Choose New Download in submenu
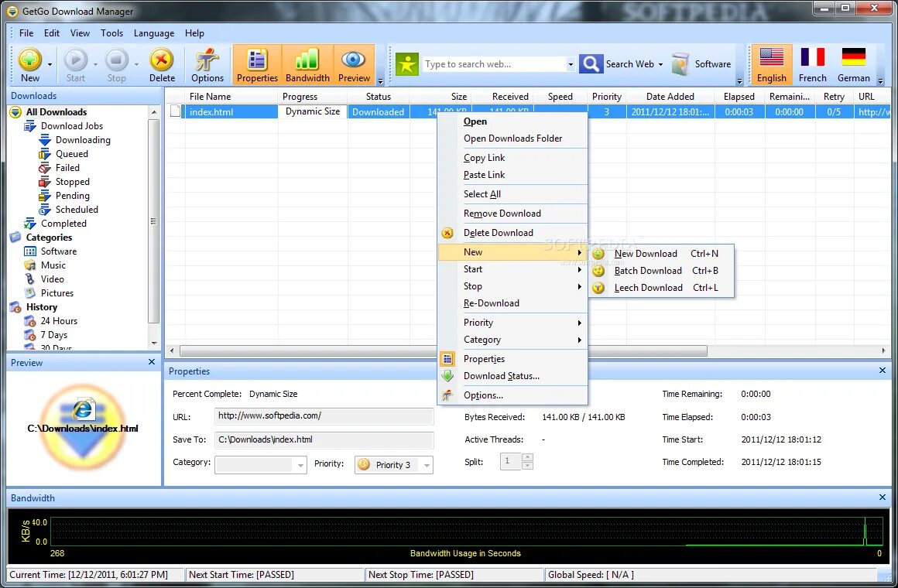 pos(661,254)
